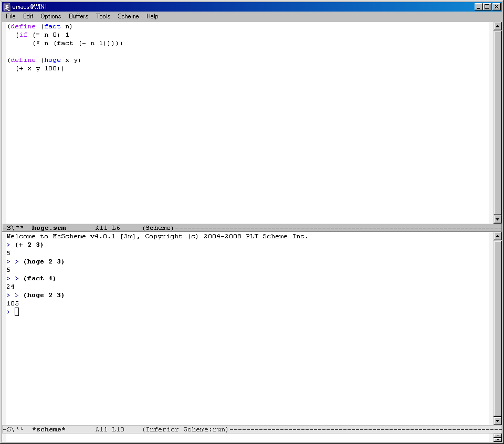
Task: Click the 'fact' function name in define
Action: (52, 26)
